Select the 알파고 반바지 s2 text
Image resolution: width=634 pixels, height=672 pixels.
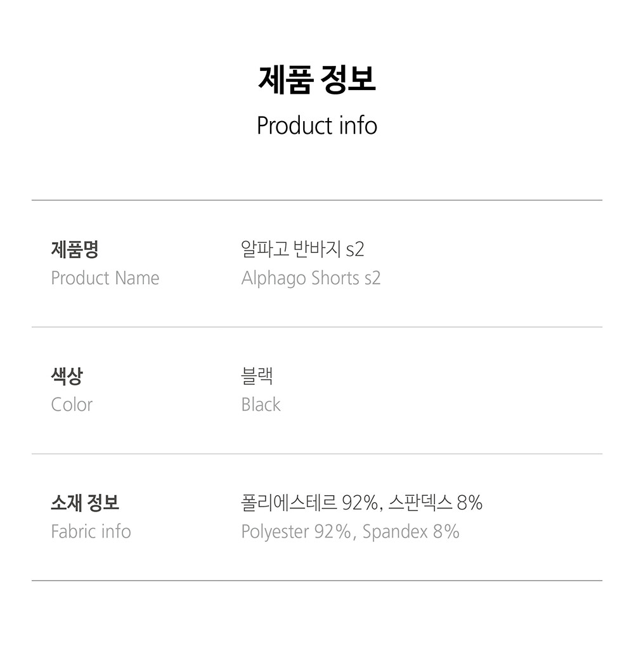[x=303, y=249]
